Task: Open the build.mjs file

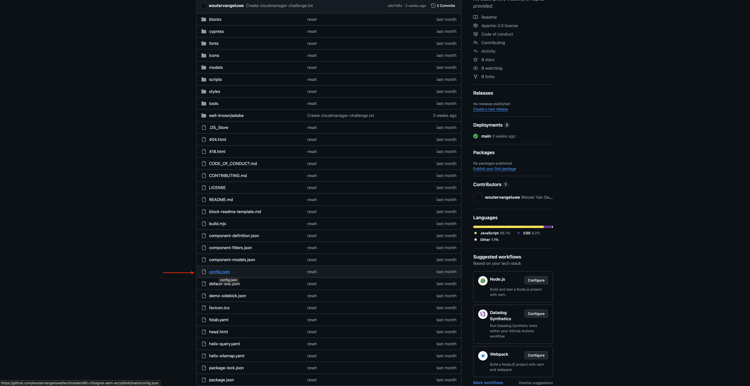Action: (x=218, y=223)
